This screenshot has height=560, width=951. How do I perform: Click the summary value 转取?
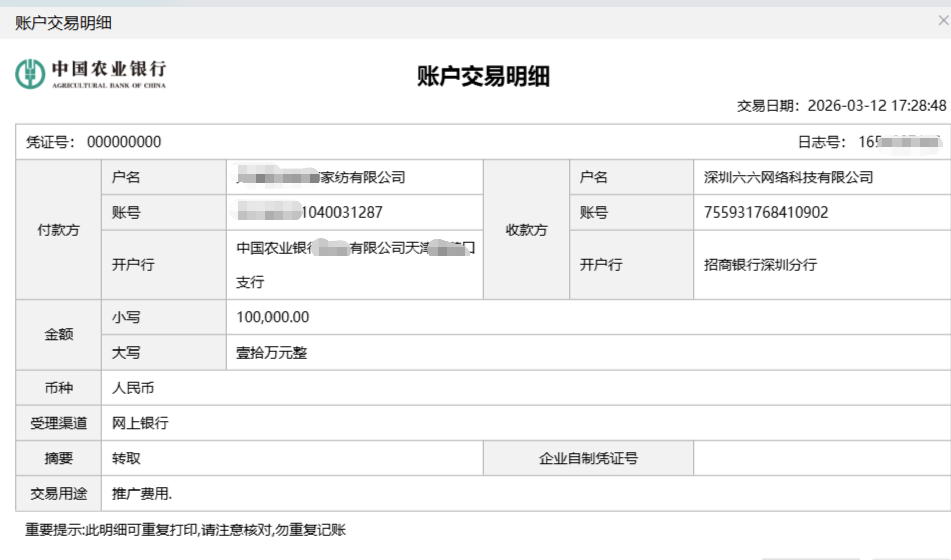(126, 458)
